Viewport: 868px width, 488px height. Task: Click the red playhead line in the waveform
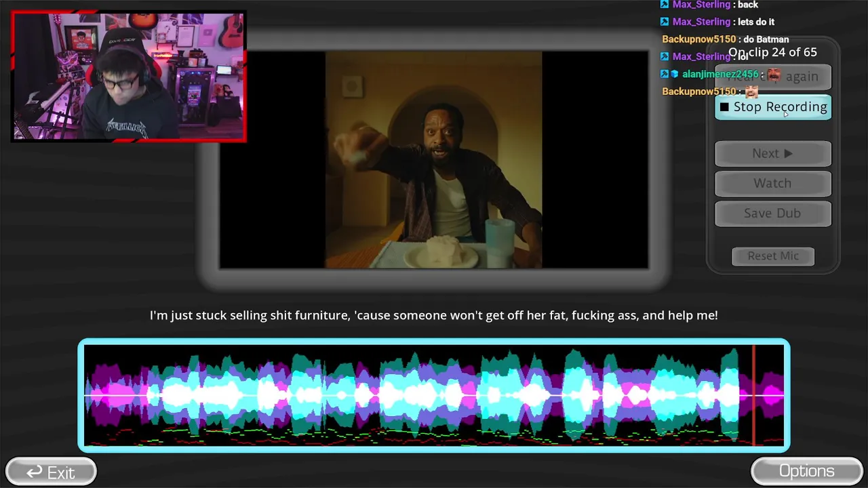click(753, 396)
